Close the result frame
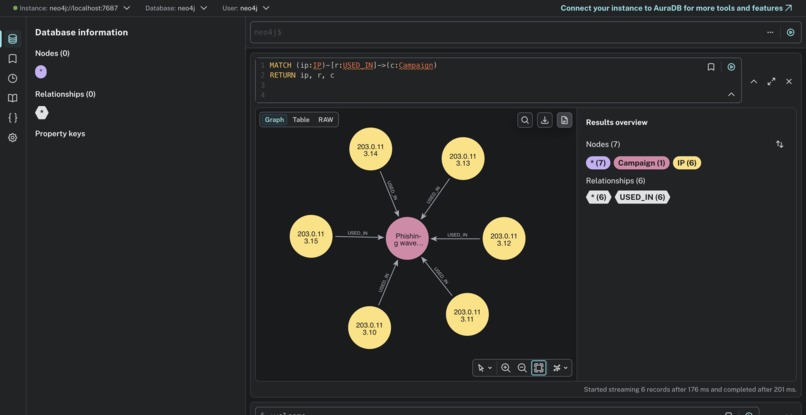 tap(789, 81)
